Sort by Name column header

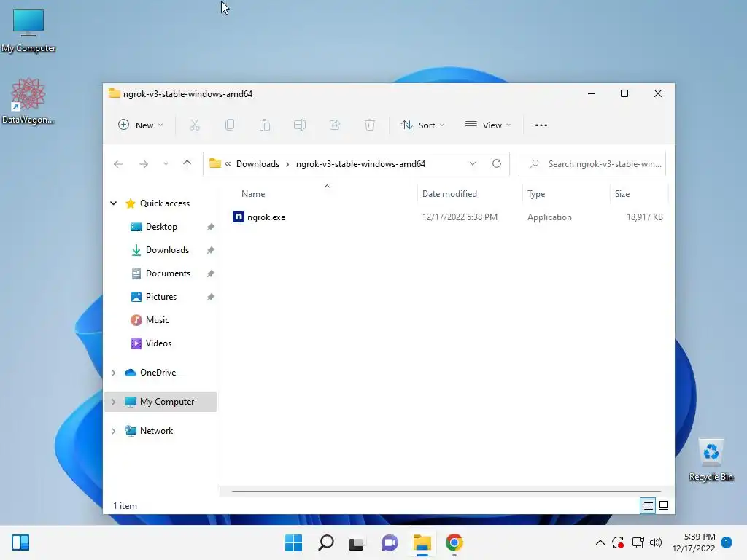253,194
